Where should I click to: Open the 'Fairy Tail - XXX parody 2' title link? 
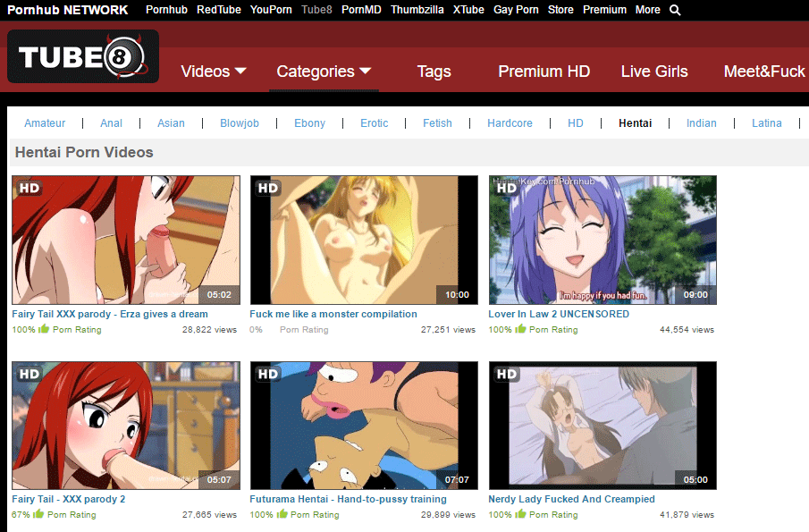click(69, 499)
